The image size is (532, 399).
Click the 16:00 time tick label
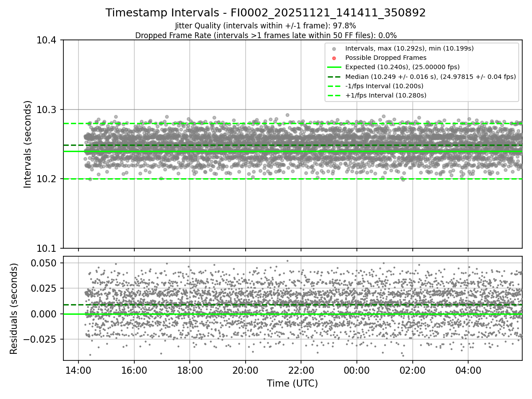(x=134, y=370)
